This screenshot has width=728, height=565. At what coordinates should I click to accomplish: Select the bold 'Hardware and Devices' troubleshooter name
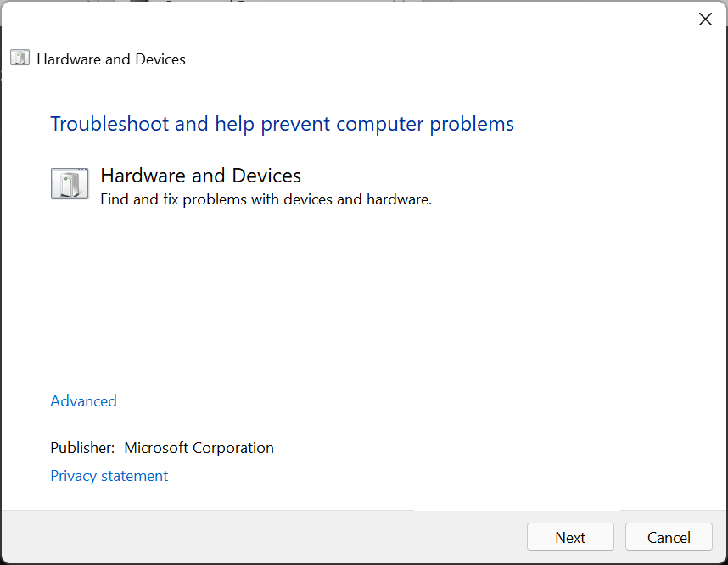pyautogui.click(x=200, y=176)
